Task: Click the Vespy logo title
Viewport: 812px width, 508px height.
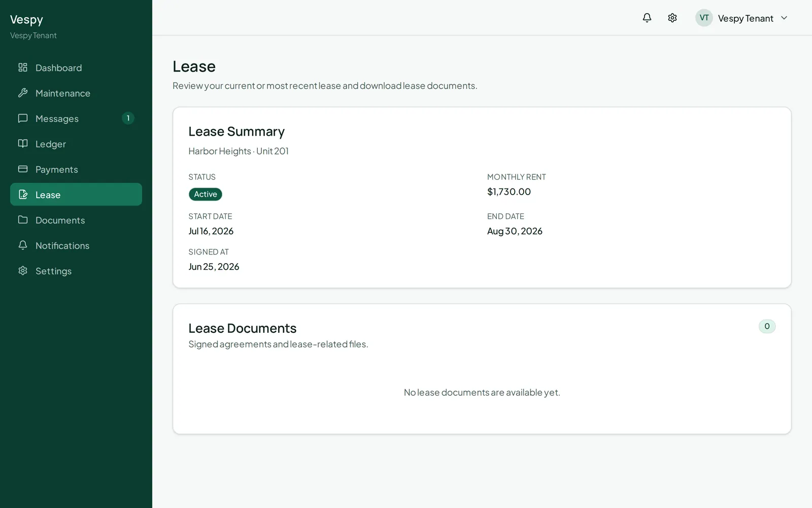Action: point(26,20)
